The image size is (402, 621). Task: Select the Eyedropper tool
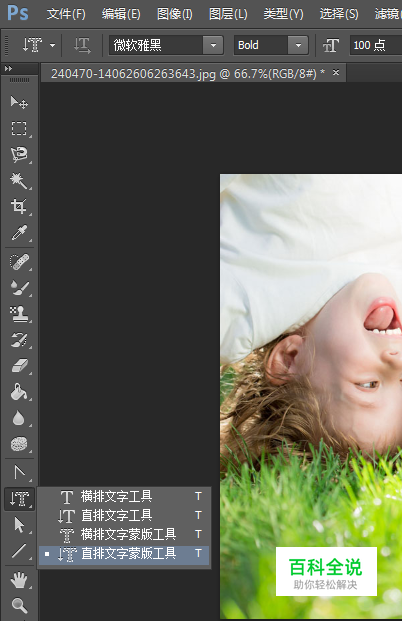[x=19, y=233]
